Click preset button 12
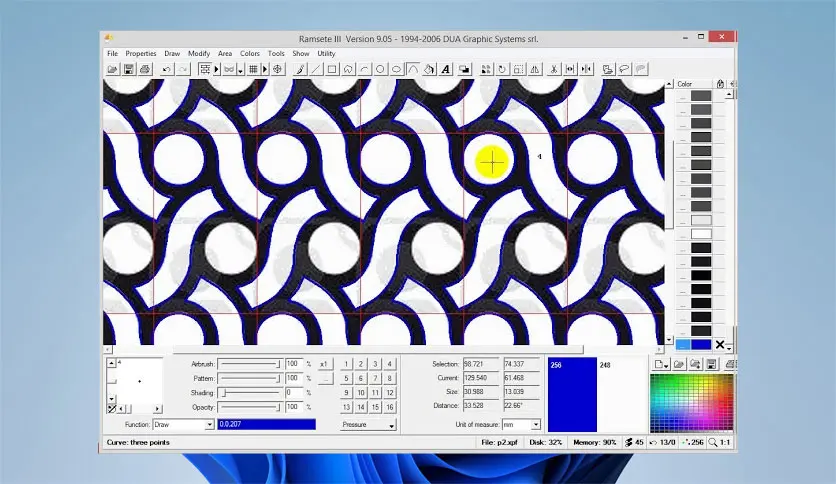The width and height of the screenshot is (836, 484). pyautogui.click(x=390, y=393)
